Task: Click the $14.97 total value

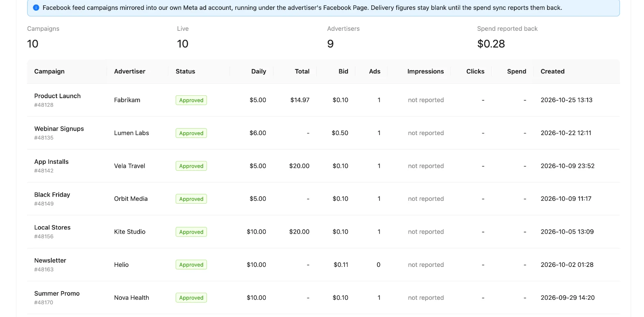Action: click(300, 100)
